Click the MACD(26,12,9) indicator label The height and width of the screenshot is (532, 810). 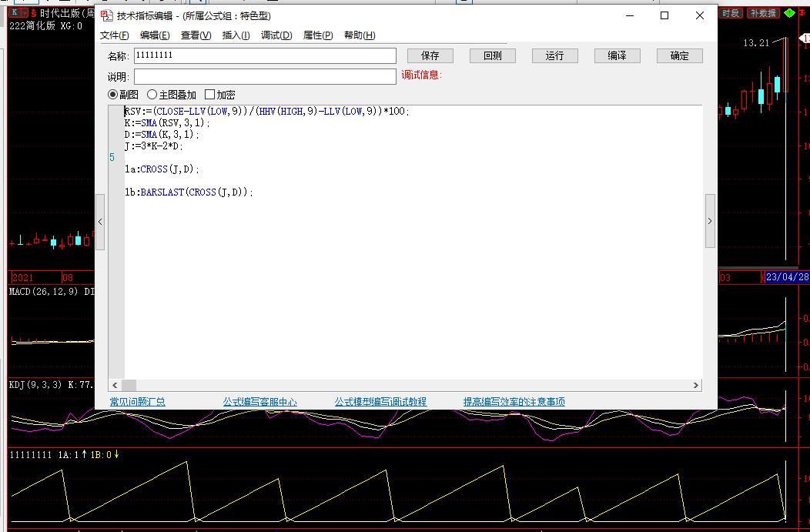tap(43, 292)
